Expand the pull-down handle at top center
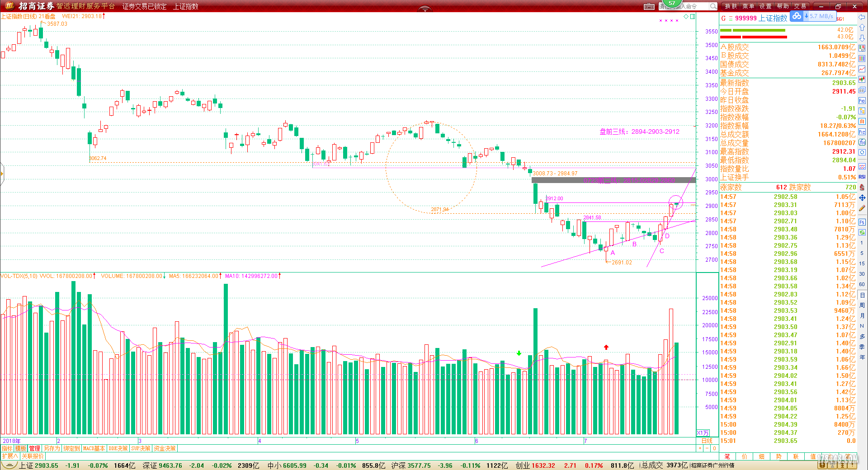868x470 pixels. [x=425, y=9]
